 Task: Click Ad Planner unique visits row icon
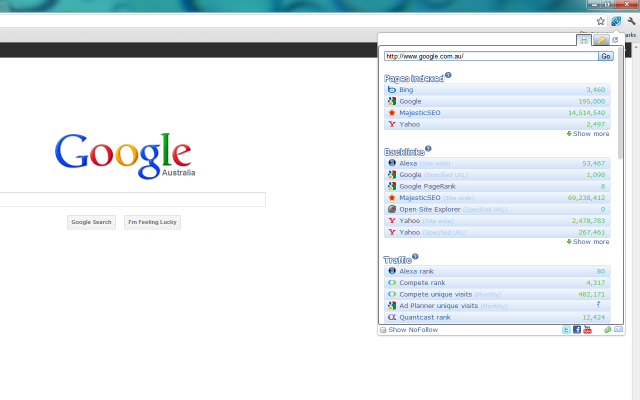pyautogui.click(x=392, y=305)
